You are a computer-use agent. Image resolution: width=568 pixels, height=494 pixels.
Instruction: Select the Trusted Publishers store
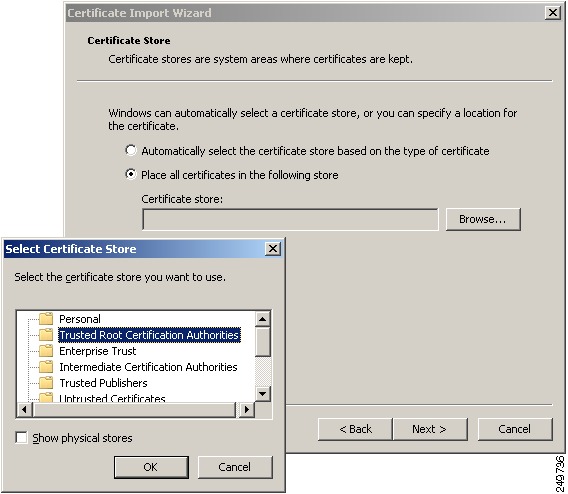(103, 382)
